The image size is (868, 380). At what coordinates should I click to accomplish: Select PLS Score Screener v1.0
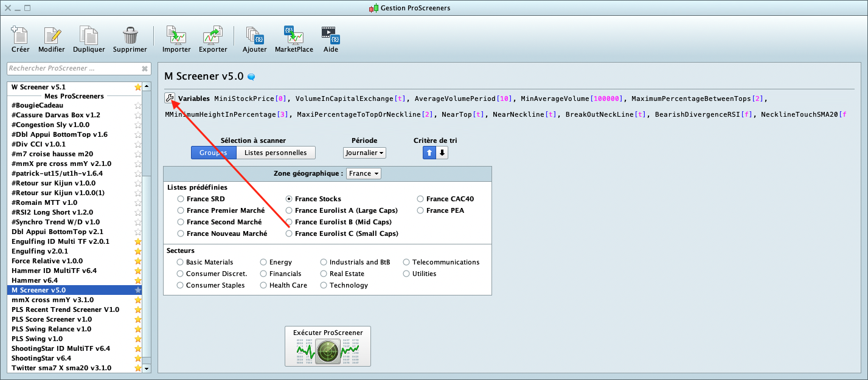point(75,319)
